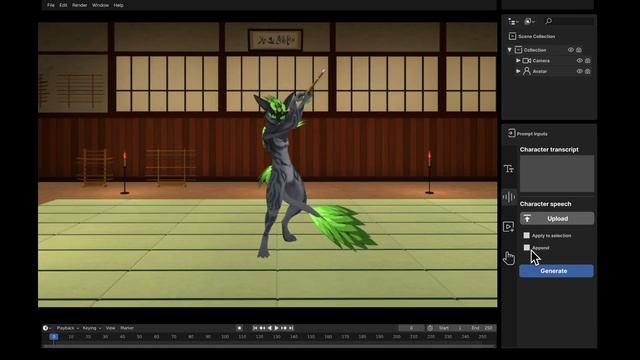
Task: Click the Avatar object icon in outliner
Action: pyautogui.click(x=527, y=71)
